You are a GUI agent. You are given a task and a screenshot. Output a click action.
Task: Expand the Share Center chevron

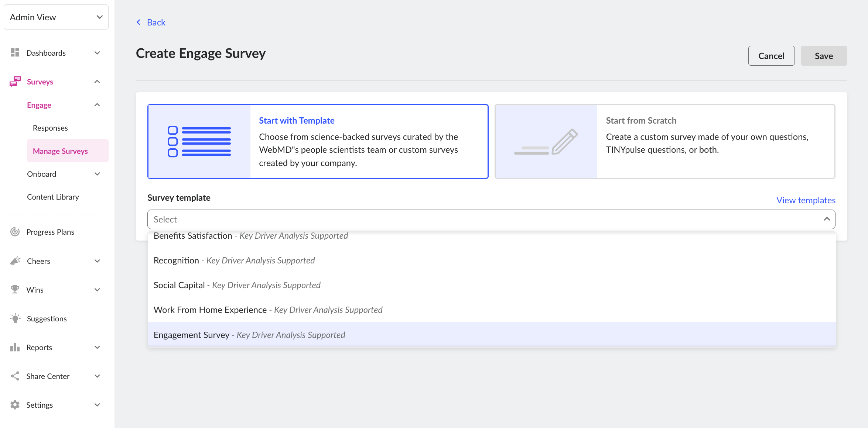coord(98,376)
